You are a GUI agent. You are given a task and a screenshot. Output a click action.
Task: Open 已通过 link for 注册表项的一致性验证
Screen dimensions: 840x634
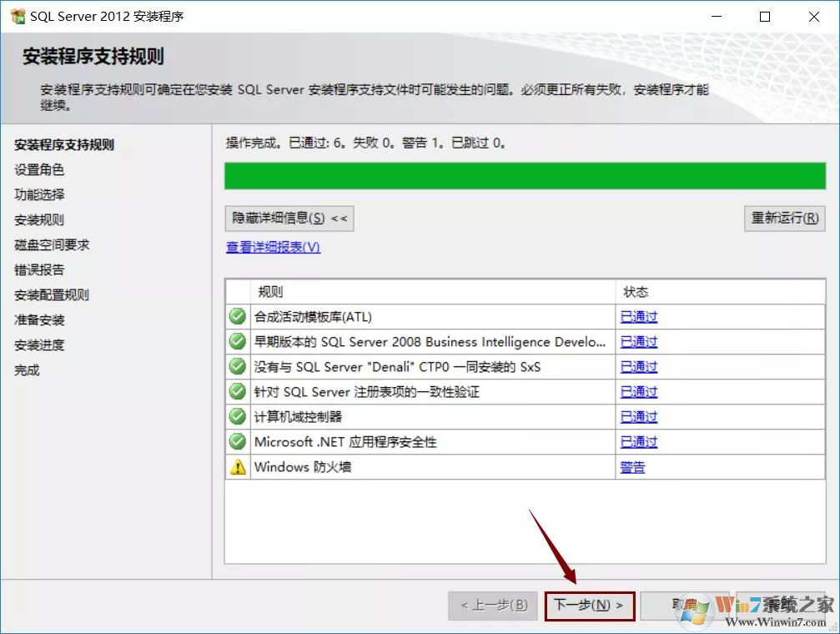(x=639, y=392)
